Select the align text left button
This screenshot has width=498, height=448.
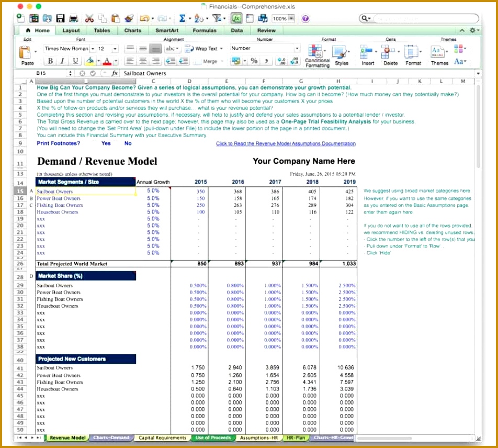(130, 61)
